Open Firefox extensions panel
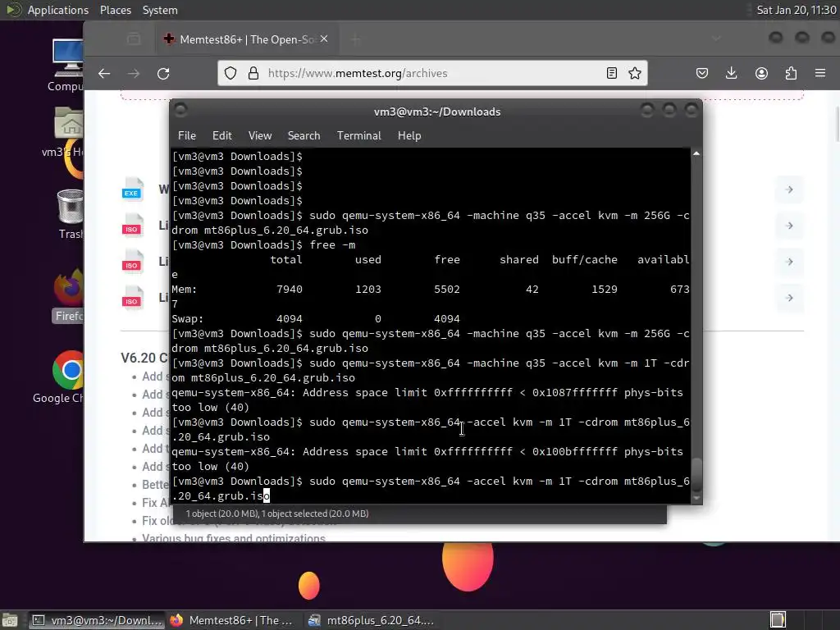This screenshot has height=630, width=840. click(791, 73)
